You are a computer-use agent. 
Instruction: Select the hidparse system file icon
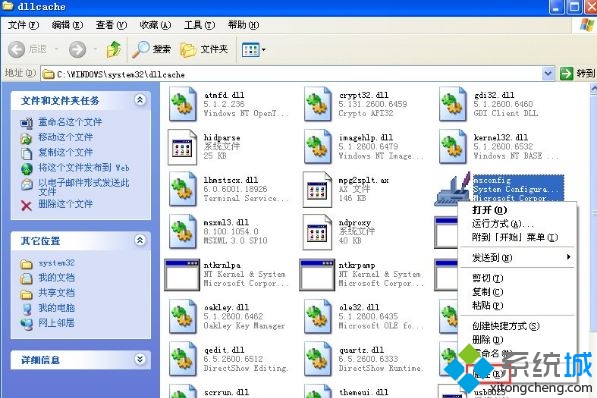182,147
